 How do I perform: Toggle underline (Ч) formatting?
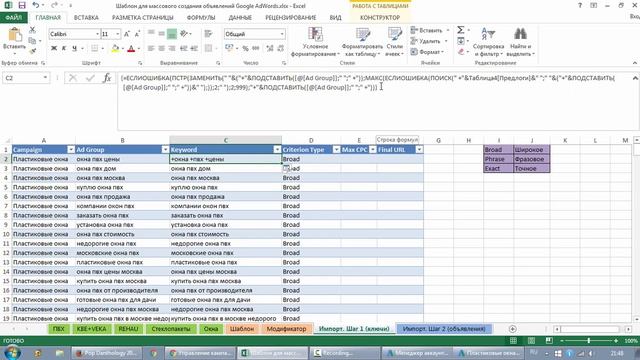tap(74, 49)
